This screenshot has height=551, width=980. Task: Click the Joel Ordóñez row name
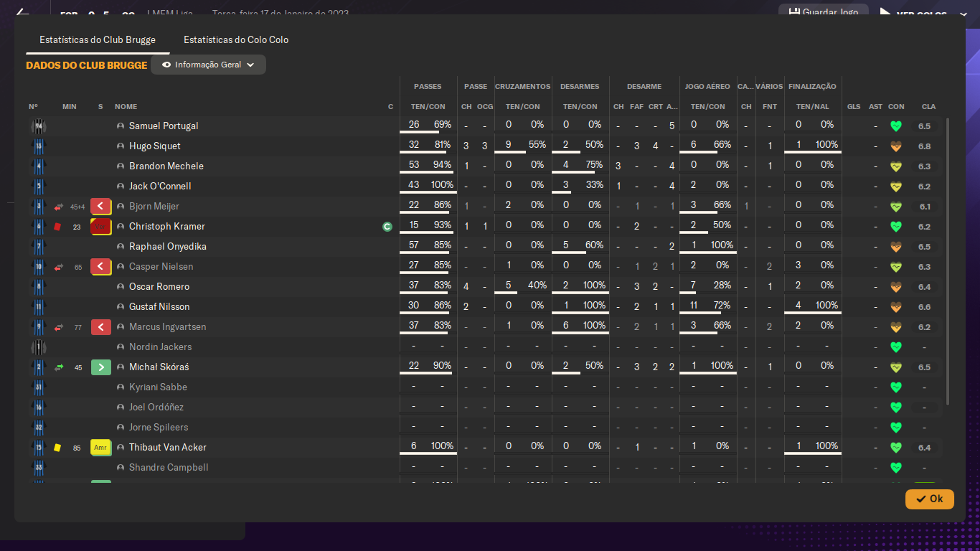pos(156,407)
